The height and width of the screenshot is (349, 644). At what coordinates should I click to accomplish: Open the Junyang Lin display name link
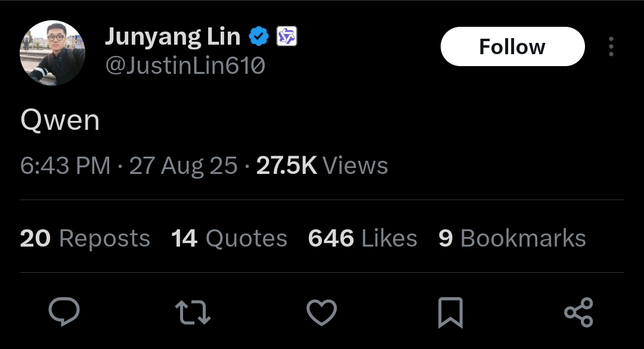172,37
